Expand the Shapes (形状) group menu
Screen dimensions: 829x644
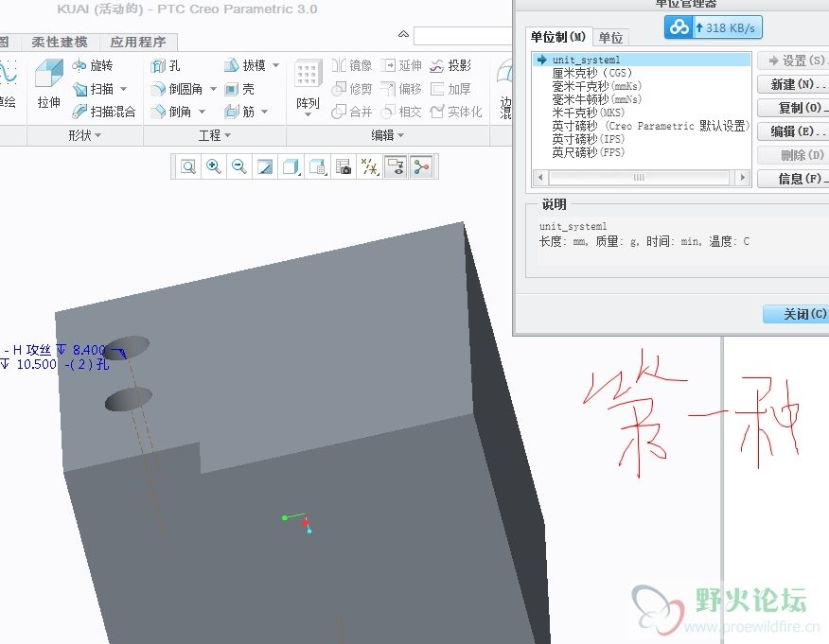(x=84, y=136)
